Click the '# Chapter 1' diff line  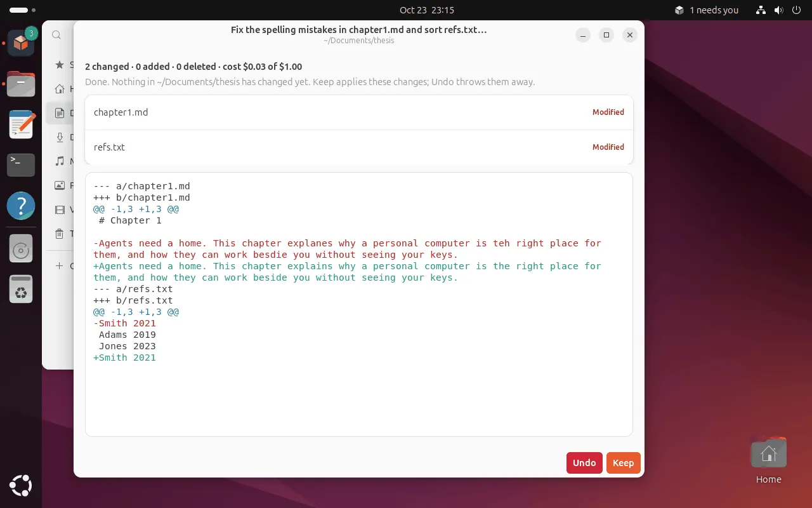click(130, 220)
